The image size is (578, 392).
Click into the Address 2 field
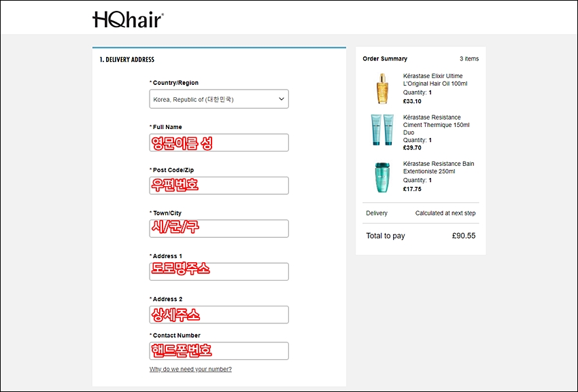coord(219,315)
